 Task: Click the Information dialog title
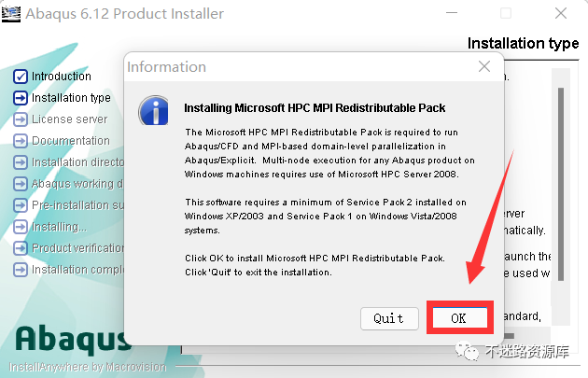coord(166,67)
